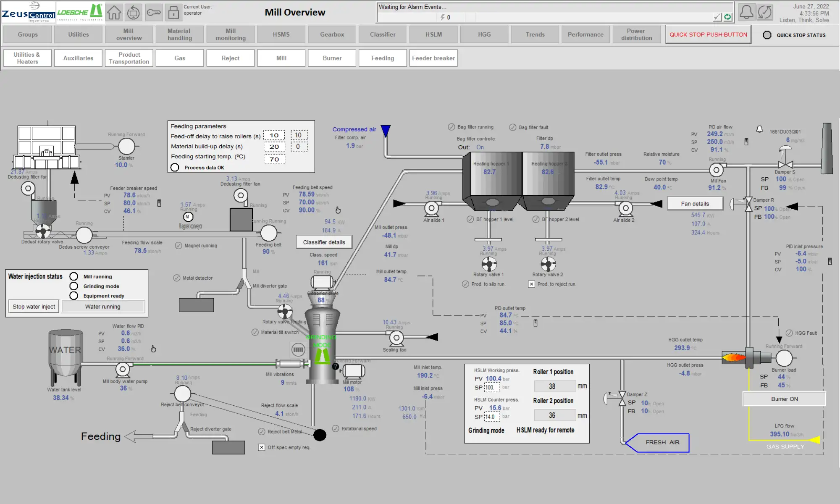840x504 pixels.
Task: Click the padlock lock icon
Action: click(x=173, y=13)
